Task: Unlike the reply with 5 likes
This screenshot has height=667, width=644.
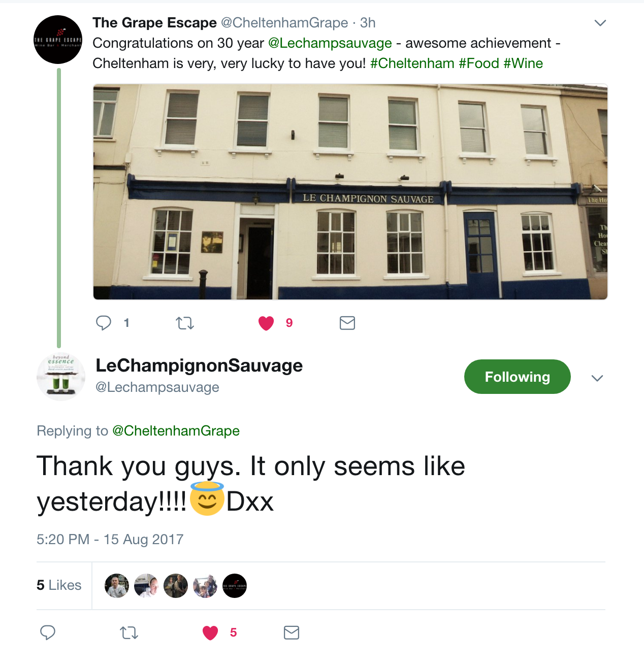Action: point(210,632)
